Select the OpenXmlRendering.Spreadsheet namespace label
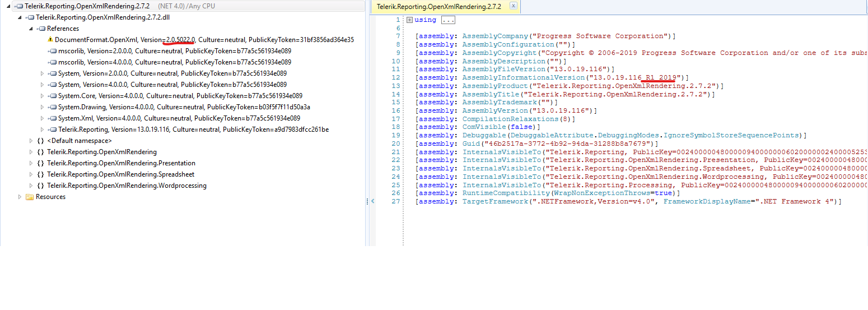Image resolution: width=868 pixels, height=310 pixels. pos(121,174)
